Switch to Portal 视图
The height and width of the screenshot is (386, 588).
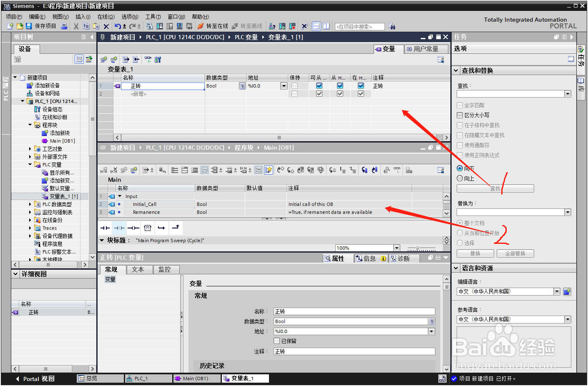pyautogui.click(x=35, y=379)
